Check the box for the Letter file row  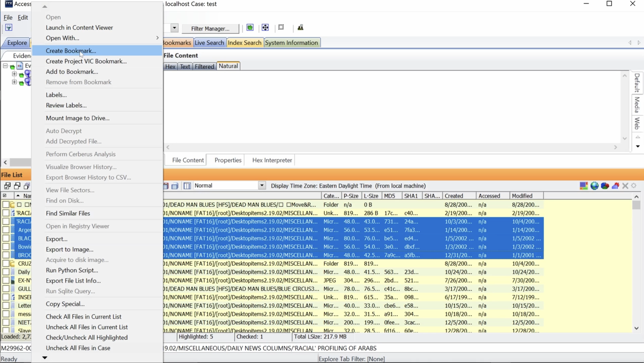6,306
